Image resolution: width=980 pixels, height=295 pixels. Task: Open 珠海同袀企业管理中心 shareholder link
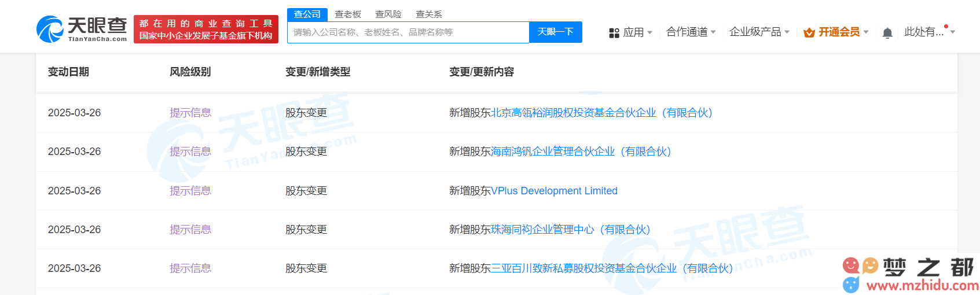571,230
